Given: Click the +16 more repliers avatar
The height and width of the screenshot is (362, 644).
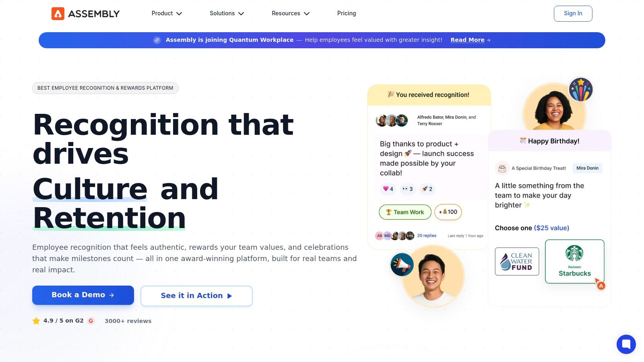Looking at the screenshot, I should 410,236.
